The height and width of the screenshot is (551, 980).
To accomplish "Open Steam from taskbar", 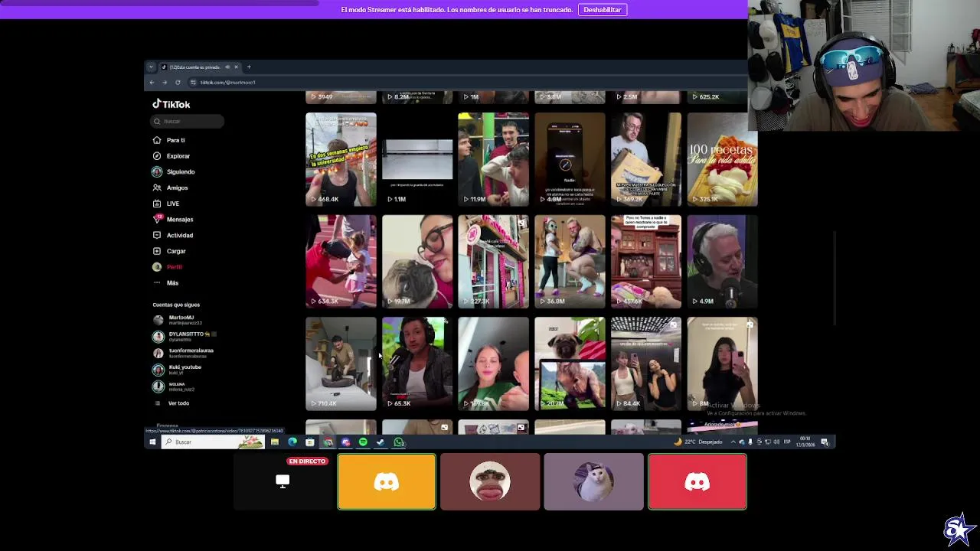I will click(381, 442).
